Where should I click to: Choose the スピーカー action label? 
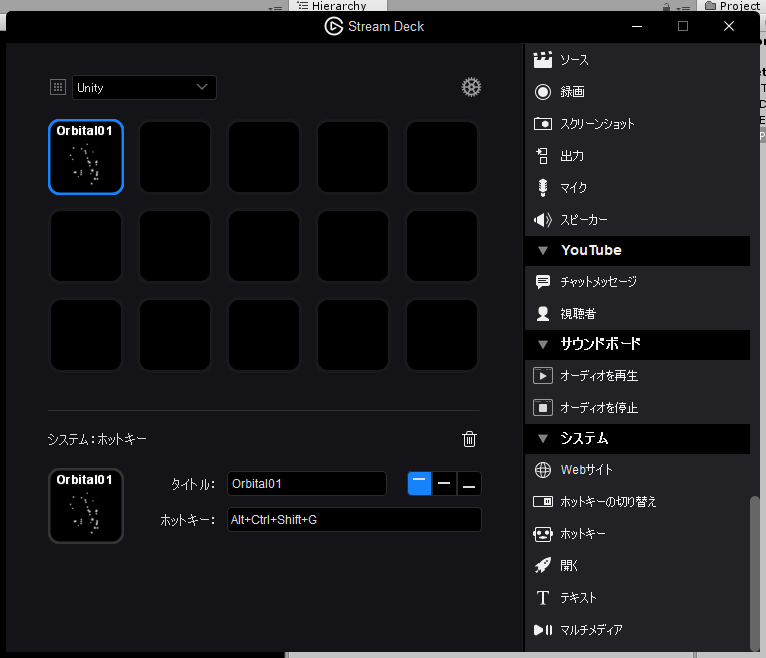pos(584,220)
